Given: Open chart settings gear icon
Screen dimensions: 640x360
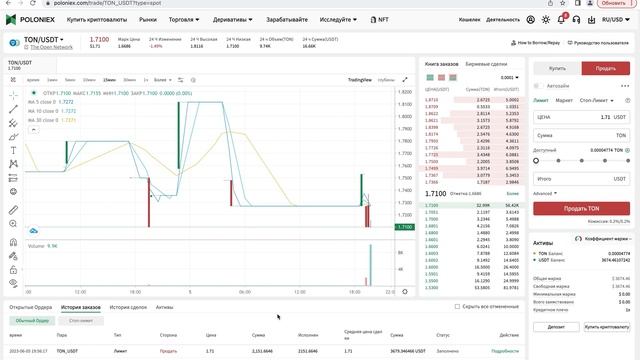Looking at the screenshot, I should coord(193,80).
